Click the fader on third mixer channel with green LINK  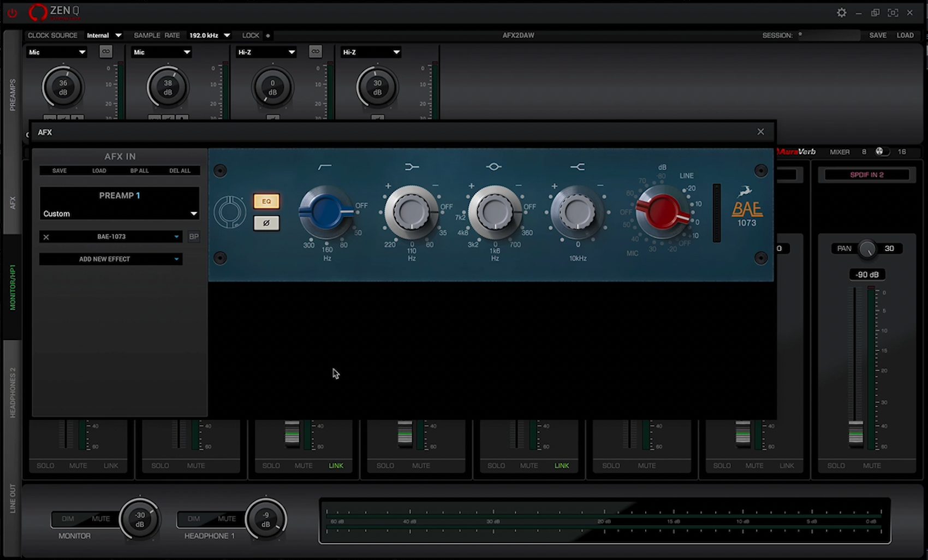pos(292,434)
